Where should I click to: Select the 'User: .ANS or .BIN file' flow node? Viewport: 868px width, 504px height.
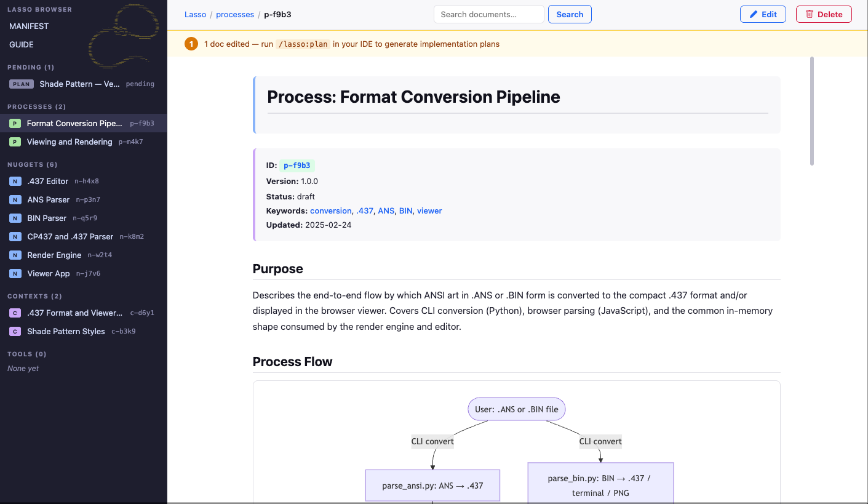[x=517, y=409]
